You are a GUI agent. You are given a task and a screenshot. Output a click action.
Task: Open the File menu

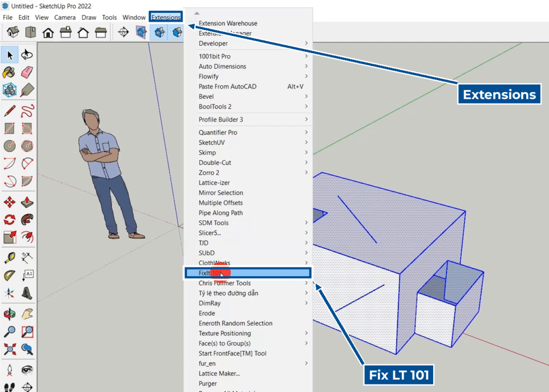(8, 17)
